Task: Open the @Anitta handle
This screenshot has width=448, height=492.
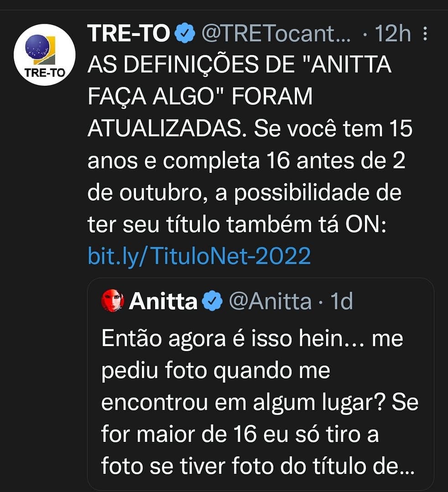Action: point(270,301)
